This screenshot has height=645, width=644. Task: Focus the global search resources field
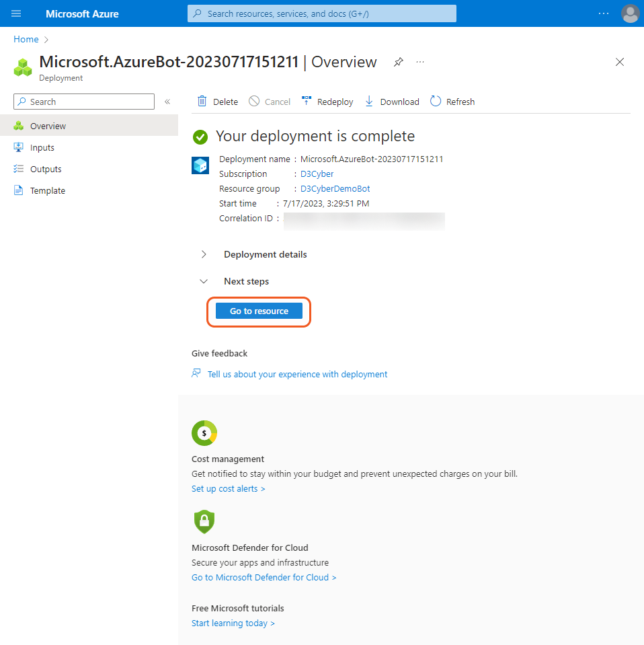pyautogui.click(x=321, y=13)
